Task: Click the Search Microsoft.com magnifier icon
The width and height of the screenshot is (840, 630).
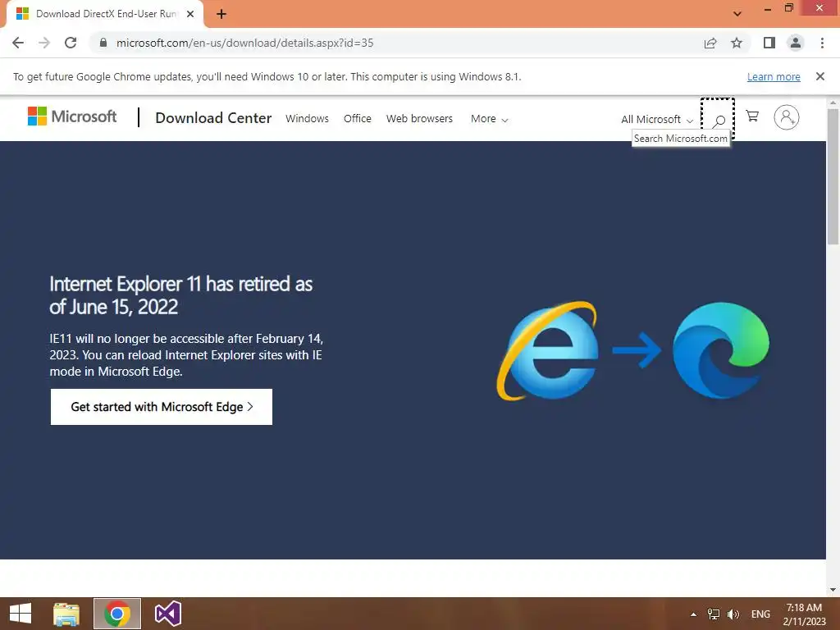Action: (719, 121)
